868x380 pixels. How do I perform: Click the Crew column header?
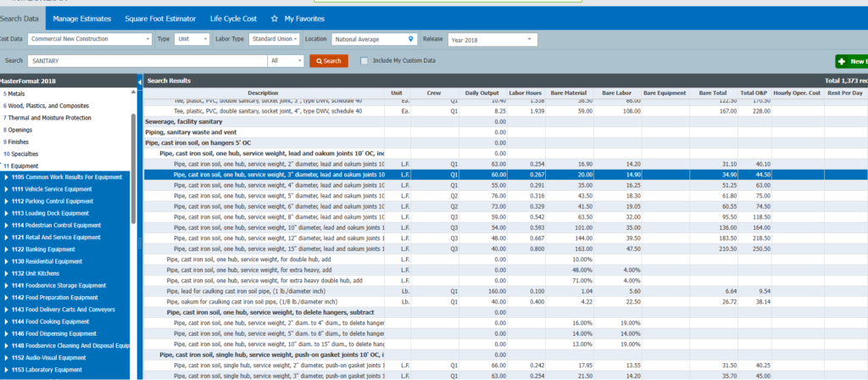[434, 93]
